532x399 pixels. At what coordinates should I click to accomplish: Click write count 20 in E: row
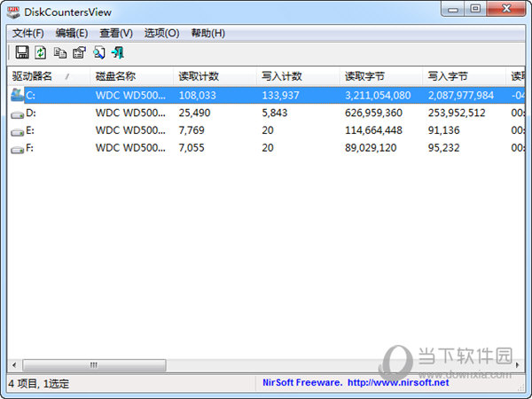(268, 130)
